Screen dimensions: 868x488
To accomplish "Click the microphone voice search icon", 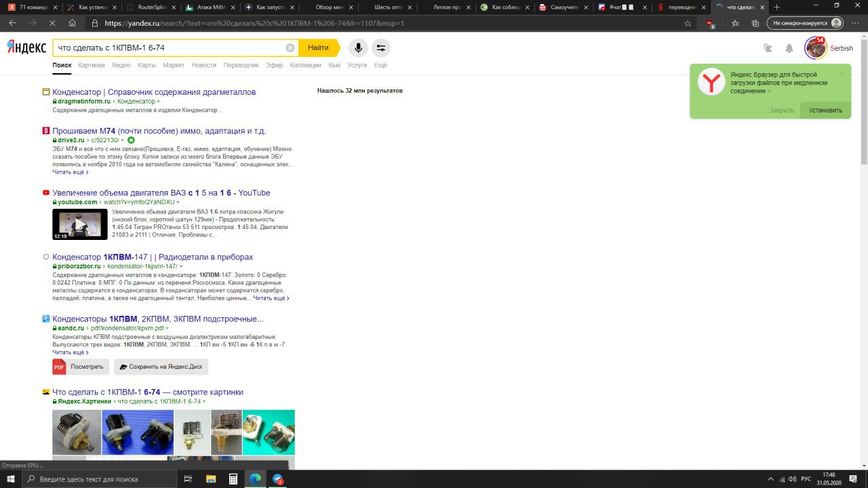I will tap(358, 48).
